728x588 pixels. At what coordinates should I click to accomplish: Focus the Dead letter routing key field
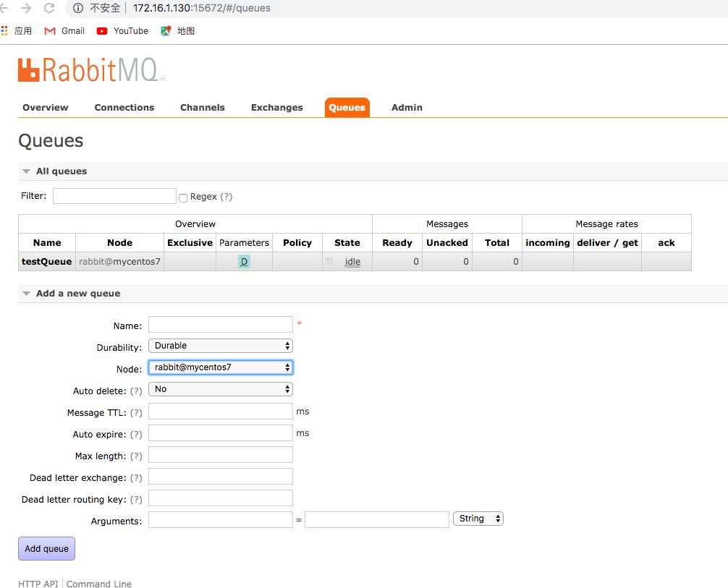[221, 498]
